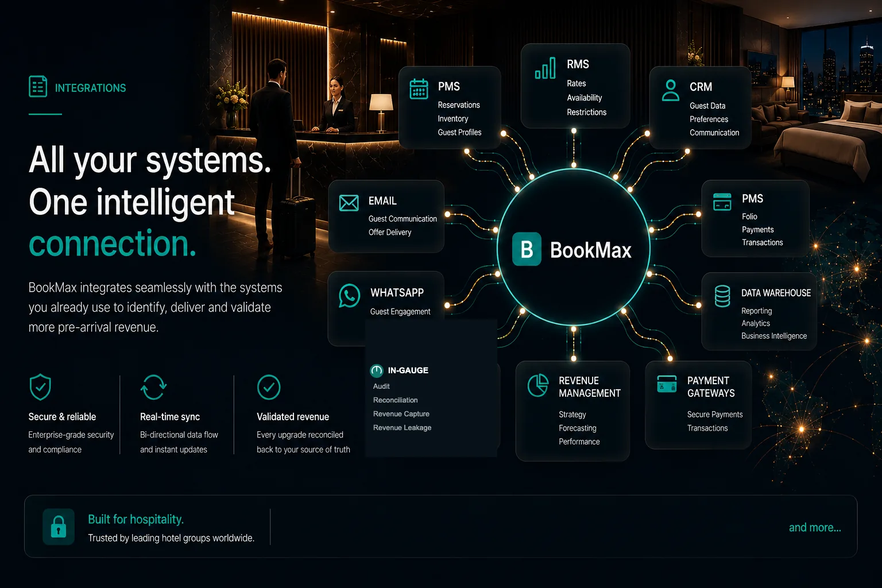Click the database icon for Data Warehouse

coord(722,296)
